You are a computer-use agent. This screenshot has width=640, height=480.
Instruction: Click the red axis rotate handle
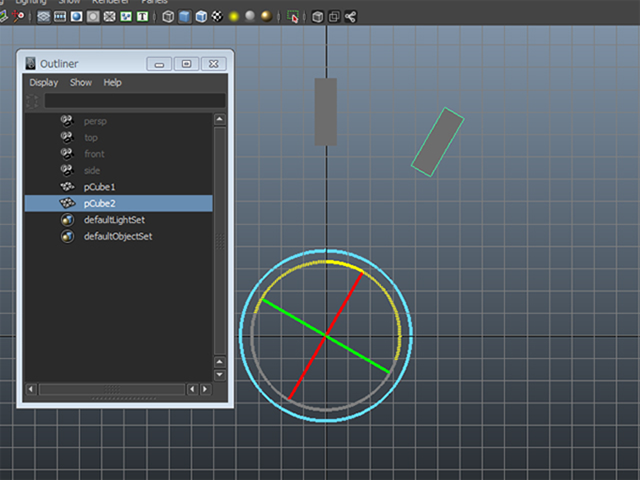pos(344,304)
